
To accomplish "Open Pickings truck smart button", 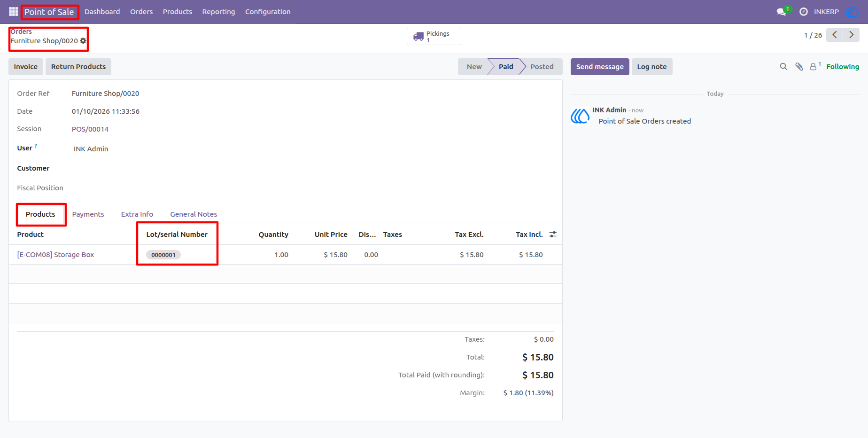I will (434, 36).
